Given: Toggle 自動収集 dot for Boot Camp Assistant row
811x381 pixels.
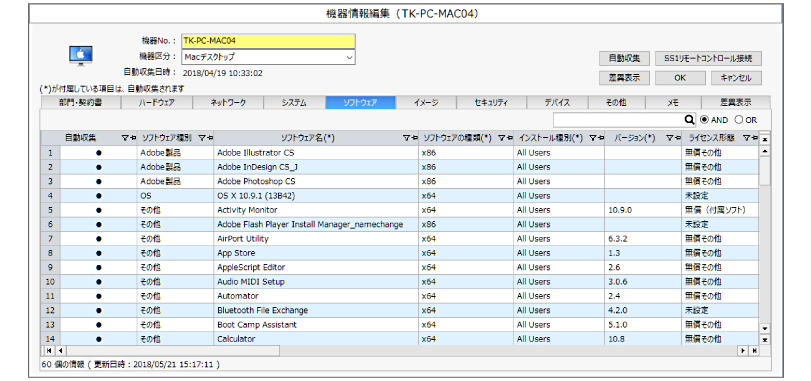Looking at the screenshot, I should point(99,325).
